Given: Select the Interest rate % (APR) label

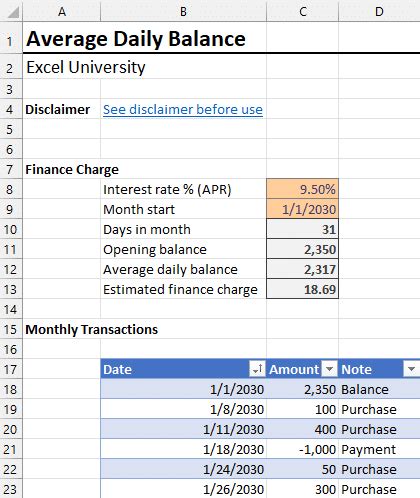Looking at the screenshot, I should click(x=183, y=189).
